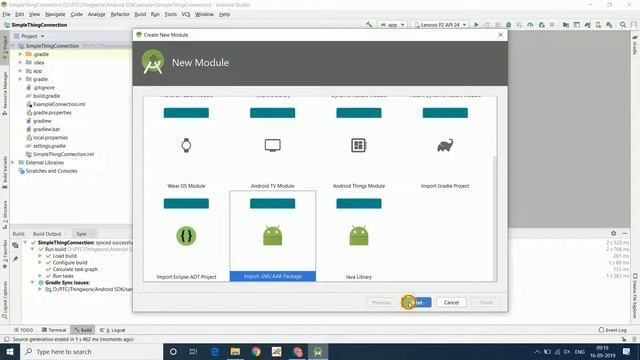Select build.gradle in project tree
The width and height of the screenshot is (640, 360).
pyautogui.click(x=46, y=96)
